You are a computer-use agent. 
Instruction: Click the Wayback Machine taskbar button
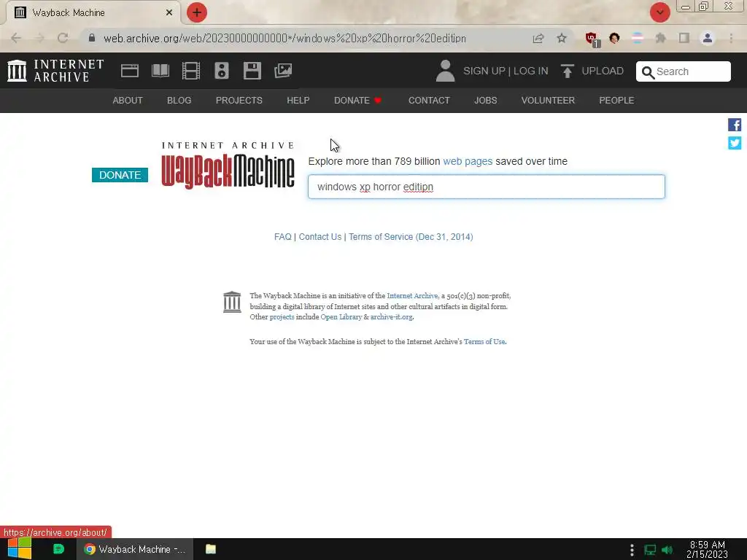click(135, 549)
